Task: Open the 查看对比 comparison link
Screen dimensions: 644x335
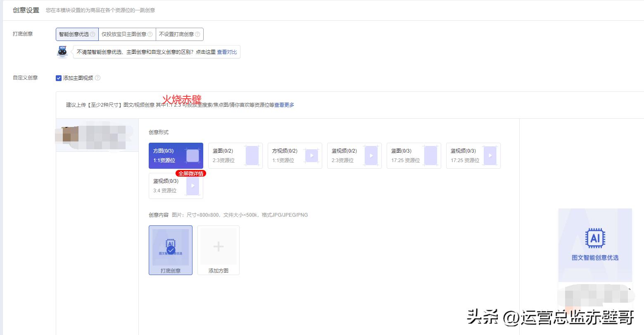Action: click(227, 52)
